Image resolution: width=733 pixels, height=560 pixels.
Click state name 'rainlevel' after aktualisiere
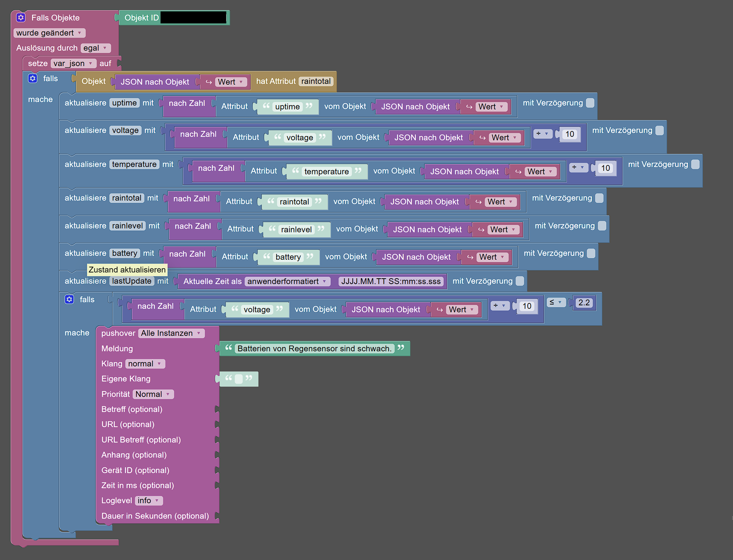[x=128, y=226]
